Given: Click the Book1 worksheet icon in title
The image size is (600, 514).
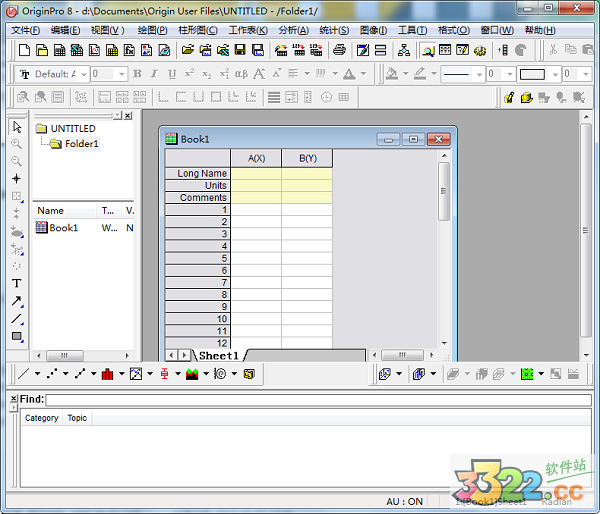Looking at the screenshot, I should (171, 139).
